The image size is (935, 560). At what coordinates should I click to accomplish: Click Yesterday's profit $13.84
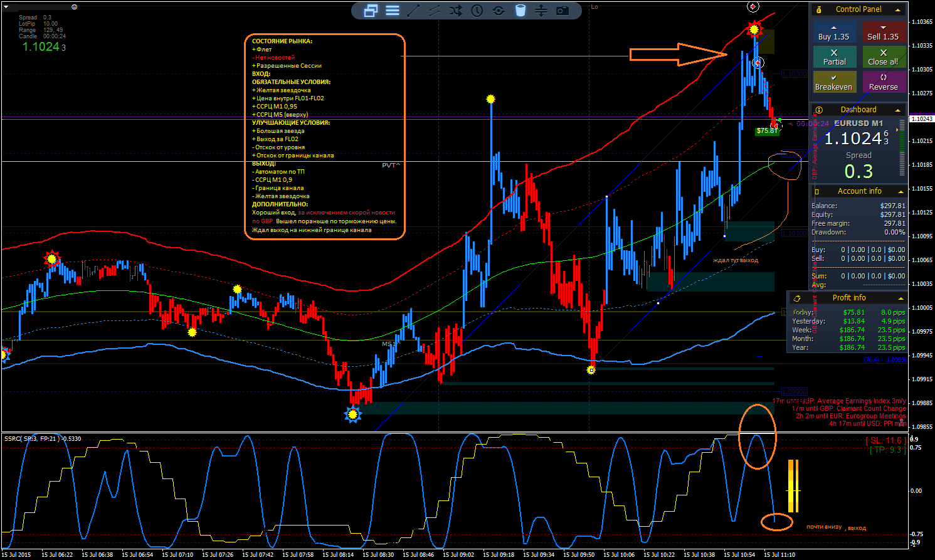(x=853, y=321)
